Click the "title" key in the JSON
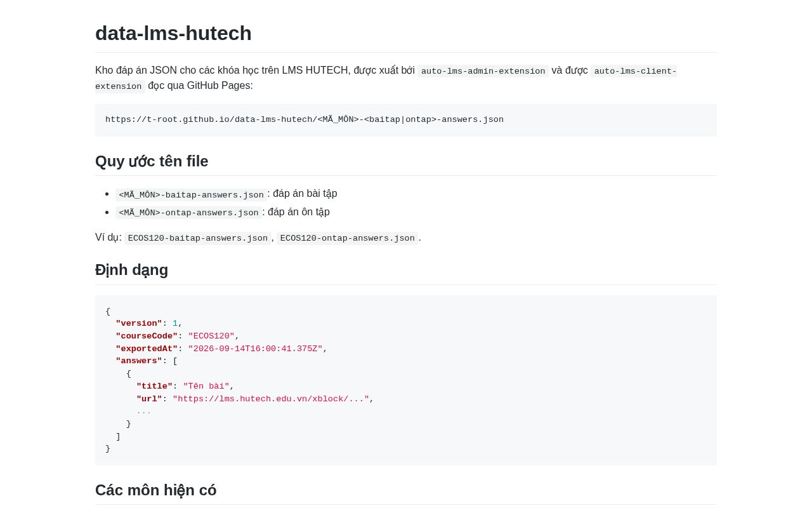 coord(155,387)
